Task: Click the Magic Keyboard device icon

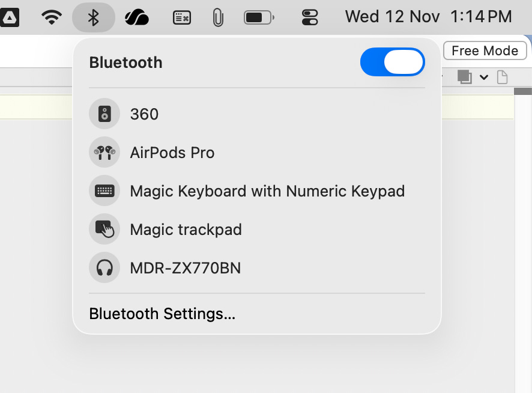Action: pos(104,190)
